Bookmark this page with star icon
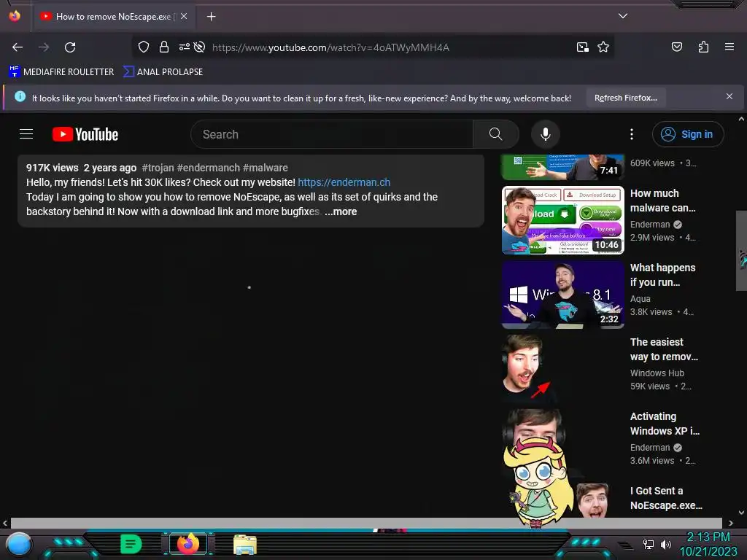 (x=603, y=47)
